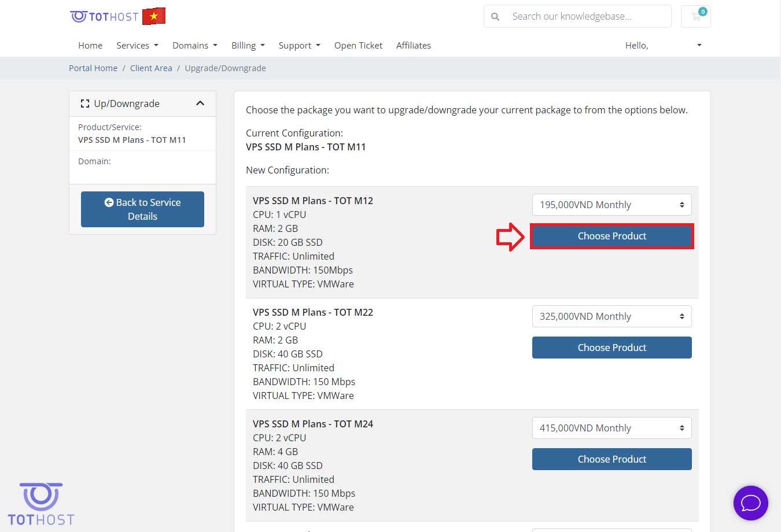Click the TOTHOST watermark logo at bottom left
781x532 pixels.
coord(41,504)
